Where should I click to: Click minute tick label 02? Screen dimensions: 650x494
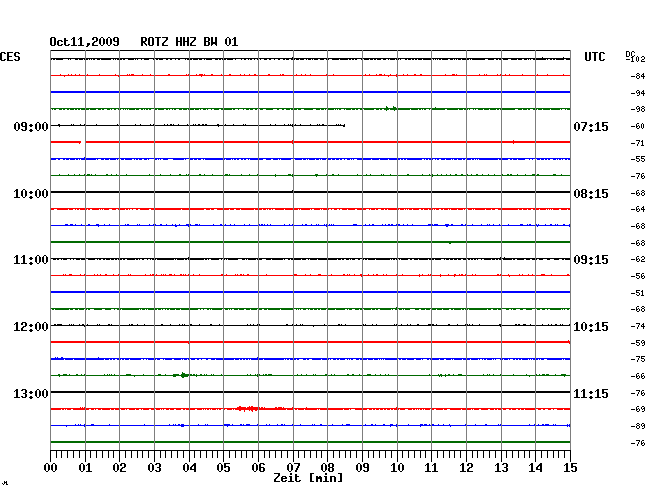(x=119, y=468)
